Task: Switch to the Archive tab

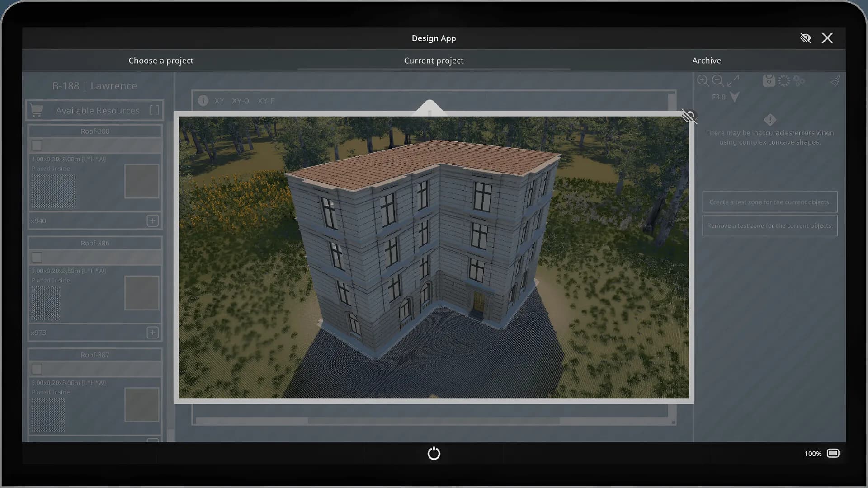Action: coord(706,60)
